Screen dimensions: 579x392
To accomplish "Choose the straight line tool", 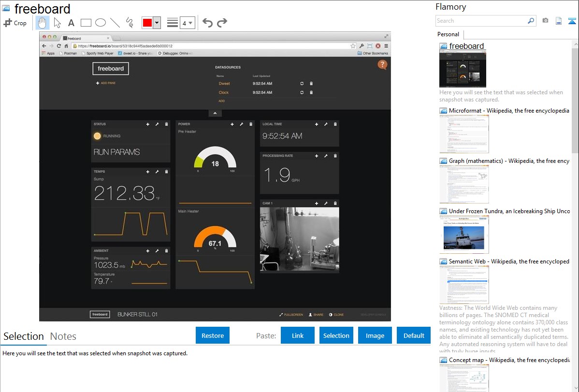I will [x=115, y=23].
